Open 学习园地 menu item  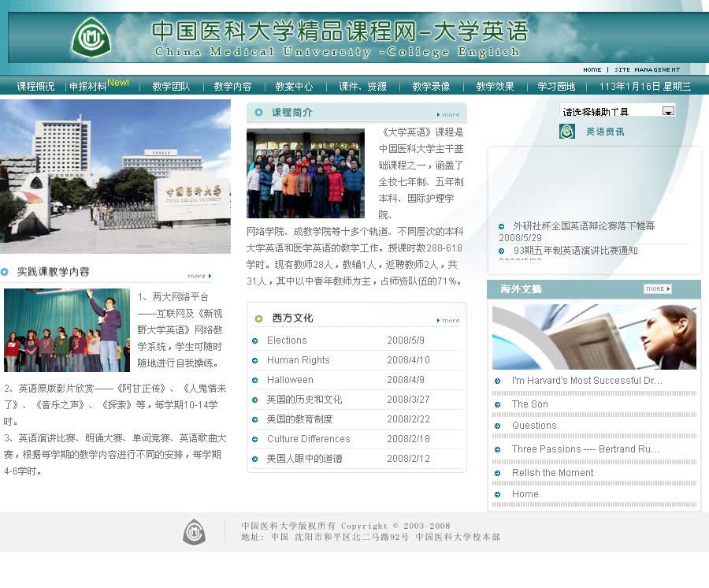coord(556,87)
